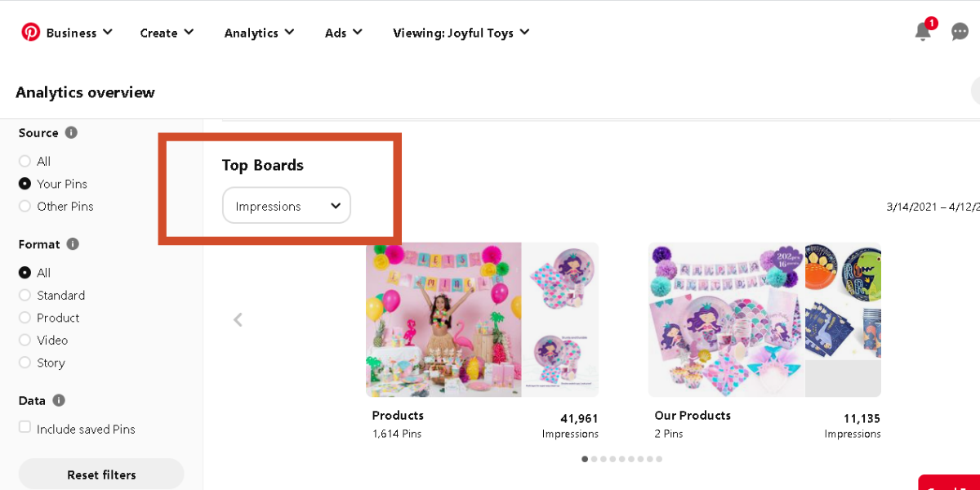This screenshot has width=980, height=490.
Task: Expand the Viewing: Joyful Toys account switcher
Action: click(x=461, y=33)
